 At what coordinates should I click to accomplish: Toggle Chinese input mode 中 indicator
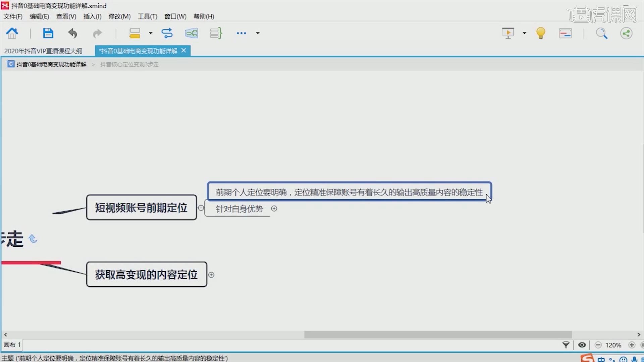pos(601,359)
